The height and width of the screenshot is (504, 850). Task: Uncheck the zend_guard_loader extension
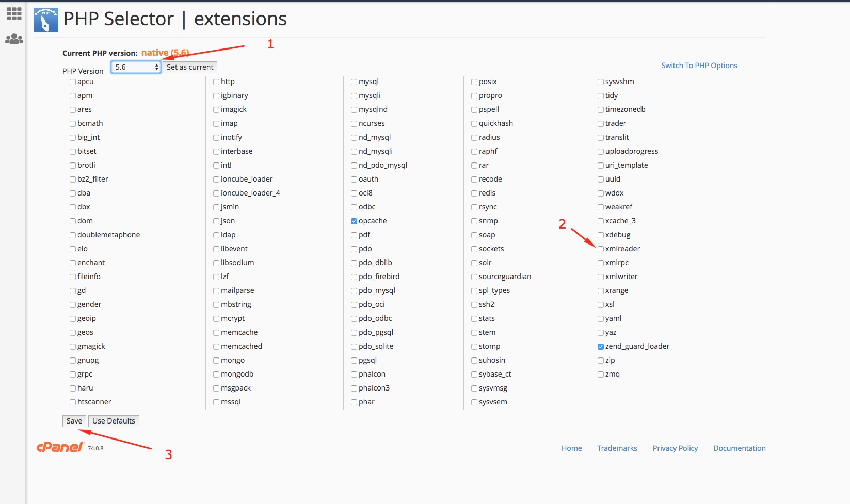601,347
